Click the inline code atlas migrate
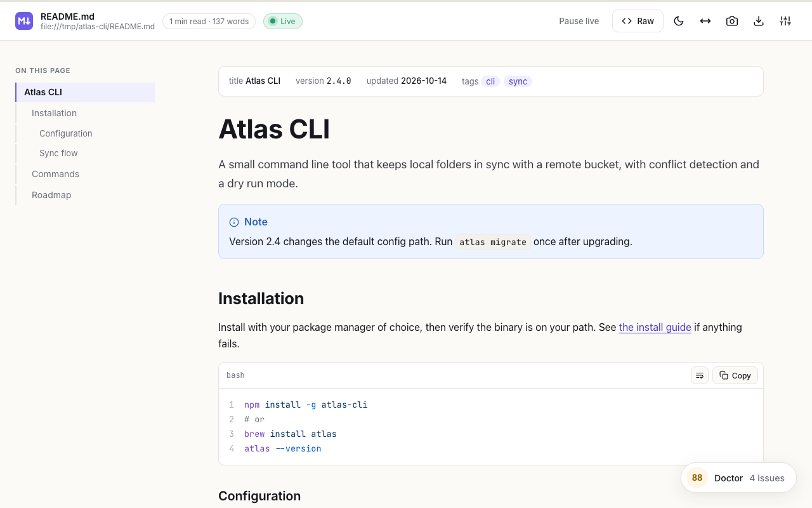 click(x=493, y=242)
